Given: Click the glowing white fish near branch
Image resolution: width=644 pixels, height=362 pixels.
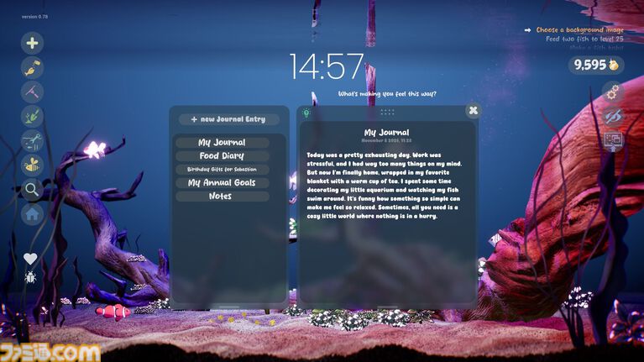Looking at the screenshot, I should (x=95, y=149).
